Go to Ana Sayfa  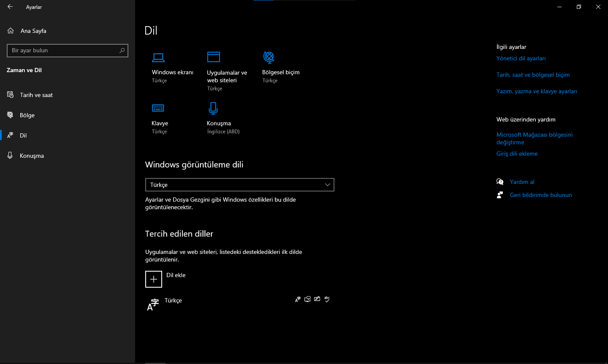[68, 31]
